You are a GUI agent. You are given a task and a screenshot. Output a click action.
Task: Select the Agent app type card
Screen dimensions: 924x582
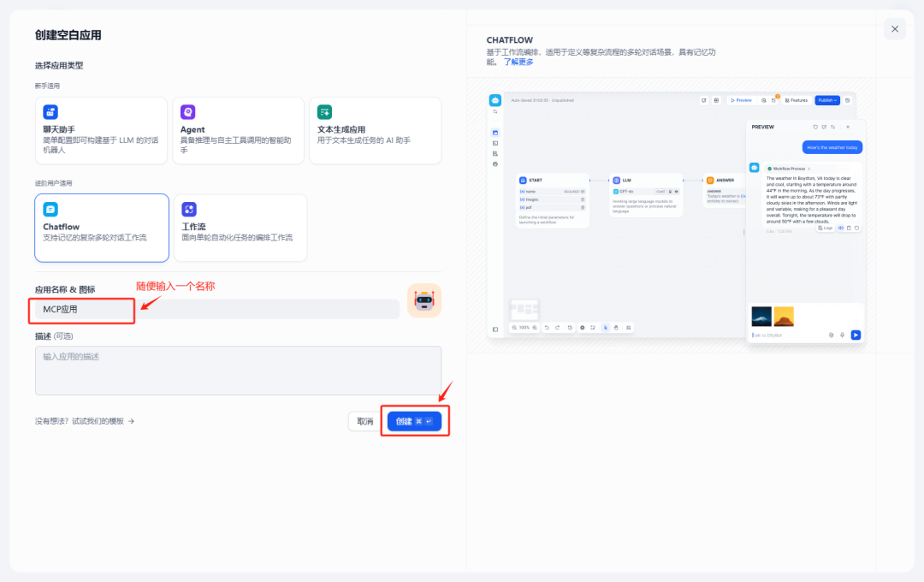[x=238, y=131]
